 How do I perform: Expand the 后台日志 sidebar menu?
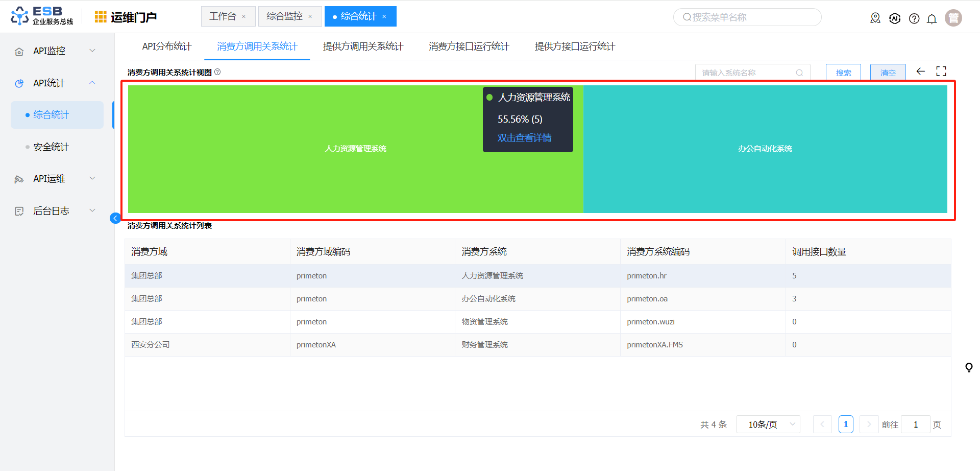point(56,211)
